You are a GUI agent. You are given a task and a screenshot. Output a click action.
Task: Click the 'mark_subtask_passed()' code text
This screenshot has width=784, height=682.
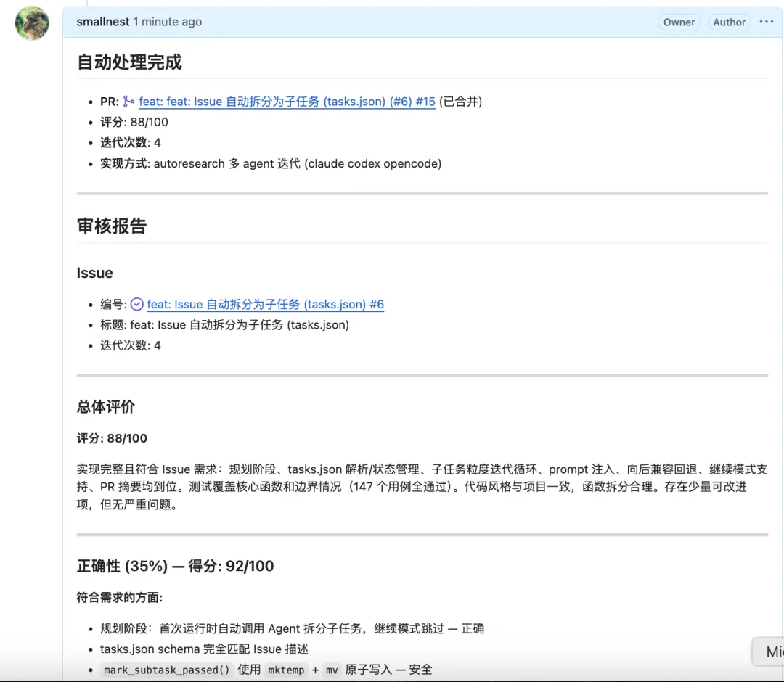click(166, 670)
